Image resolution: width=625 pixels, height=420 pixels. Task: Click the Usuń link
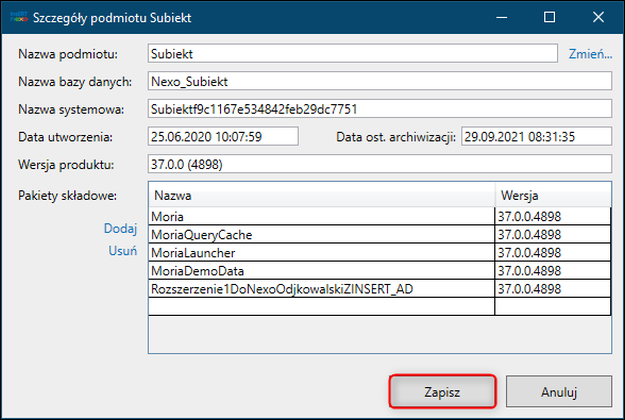pyautogui.click(x=122, y=251)
